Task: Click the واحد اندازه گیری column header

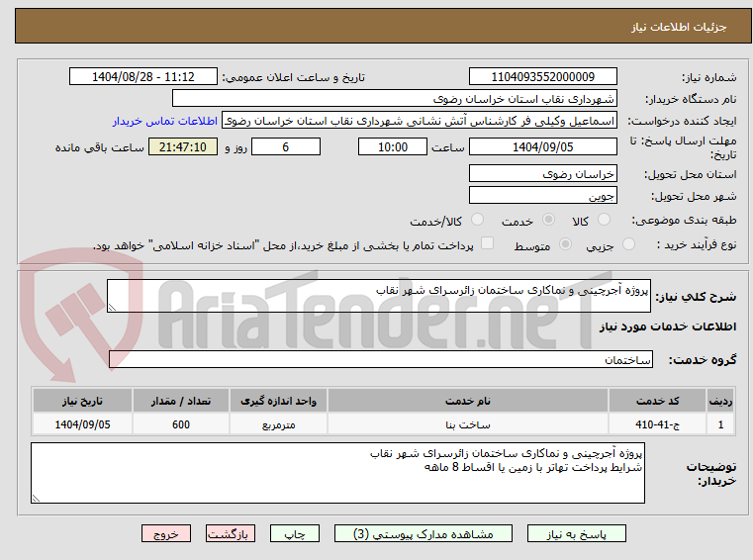Action: click(x=278, y=401)
